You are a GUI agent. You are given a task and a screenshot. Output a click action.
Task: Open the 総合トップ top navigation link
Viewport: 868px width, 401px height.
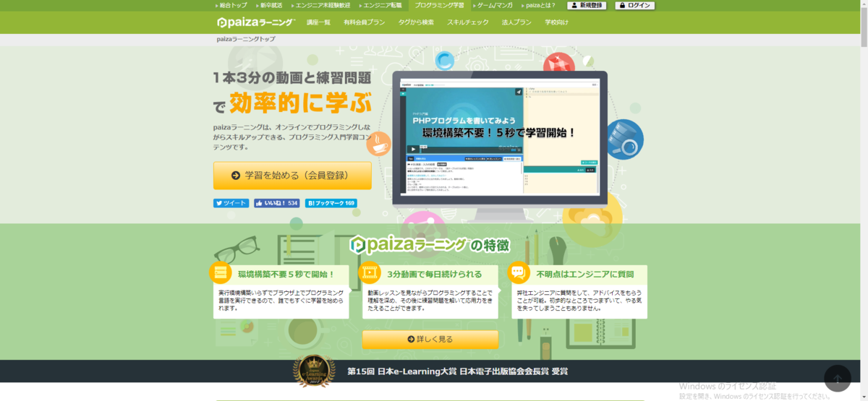(234, 5)
